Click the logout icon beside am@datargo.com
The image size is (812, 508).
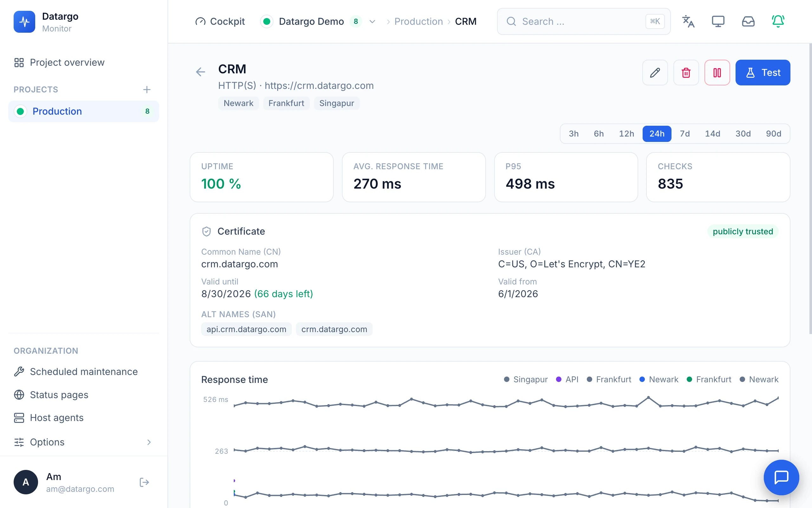pos(144,483)
